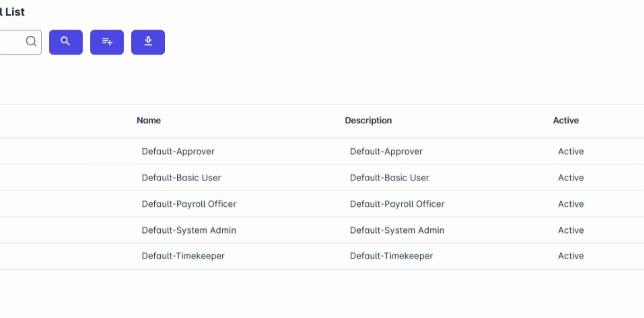Open the Default-Timekeeper name entry
Screen dimensions: 644x318
click(x=183, y=256)
